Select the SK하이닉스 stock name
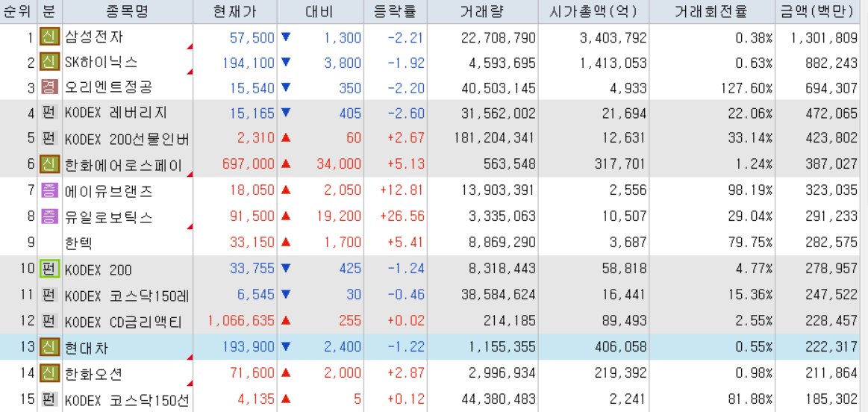 pyautogui.click(x=102, y=63)
